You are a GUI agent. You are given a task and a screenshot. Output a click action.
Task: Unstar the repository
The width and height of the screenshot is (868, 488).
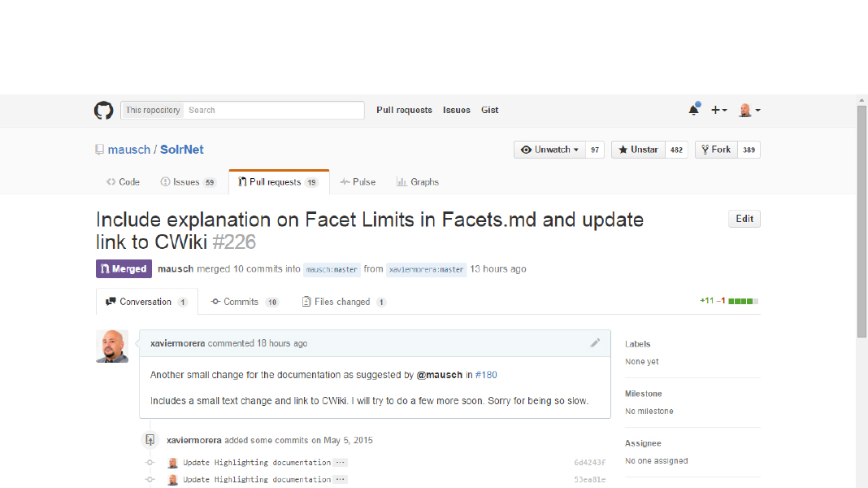(x=638, y=150)
